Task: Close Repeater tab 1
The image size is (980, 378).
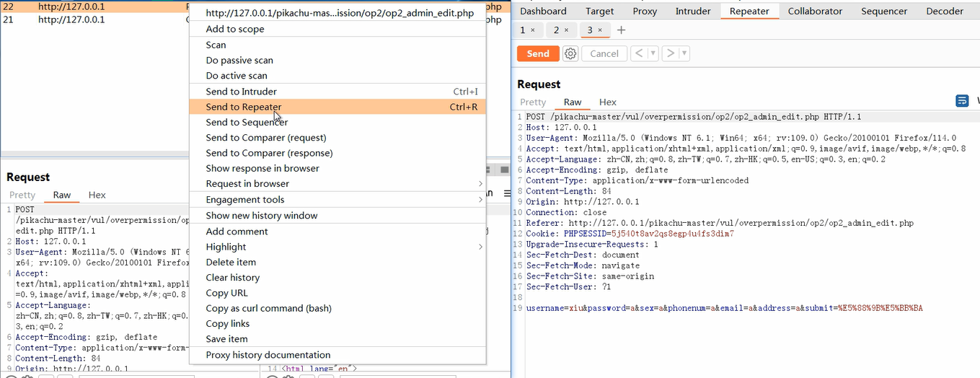Action: 533,30
